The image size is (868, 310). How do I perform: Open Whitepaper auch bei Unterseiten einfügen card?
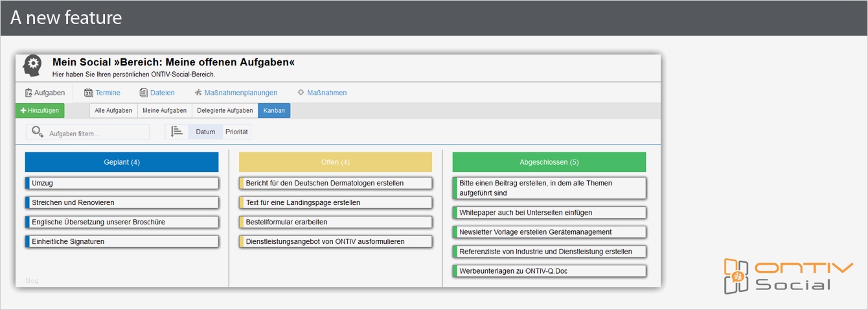pos(549,212)
